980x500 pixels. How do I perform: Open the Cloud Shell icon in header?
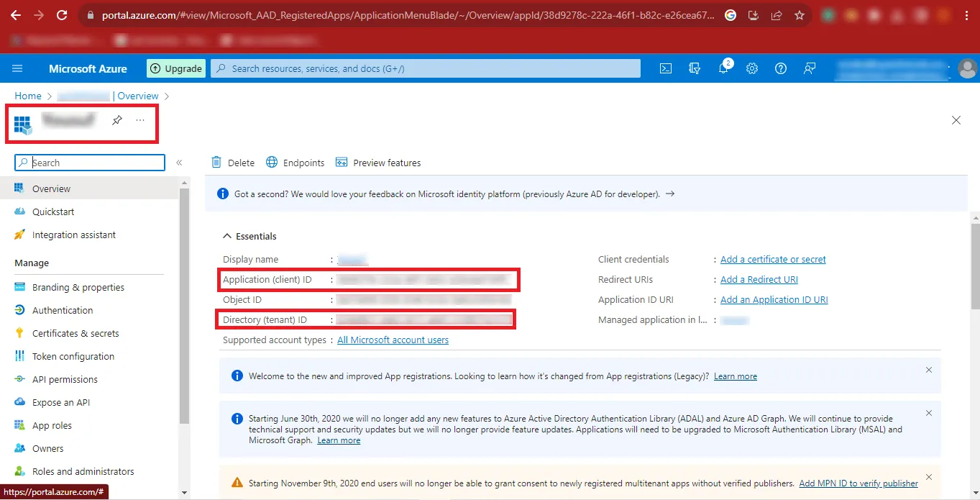(x=666, y=68)
